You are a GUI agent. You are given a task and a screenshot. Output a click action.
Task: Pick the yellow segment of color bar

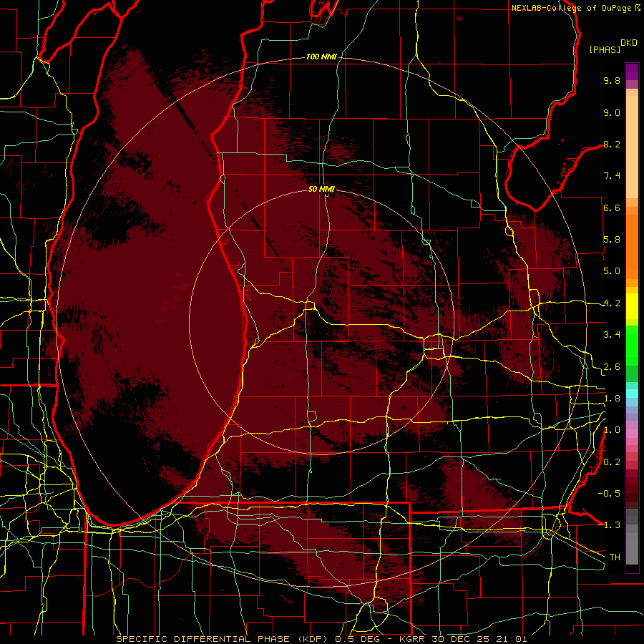(x=632, y=306)
